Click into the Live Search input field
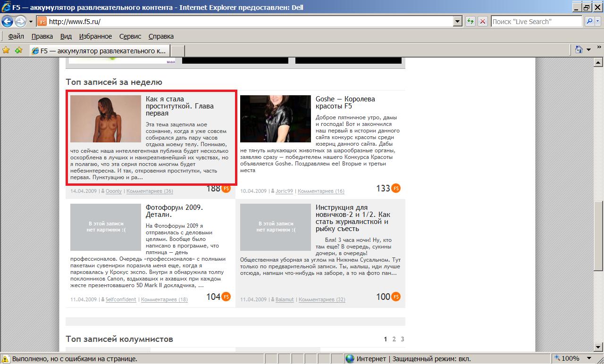 (537, 21)
